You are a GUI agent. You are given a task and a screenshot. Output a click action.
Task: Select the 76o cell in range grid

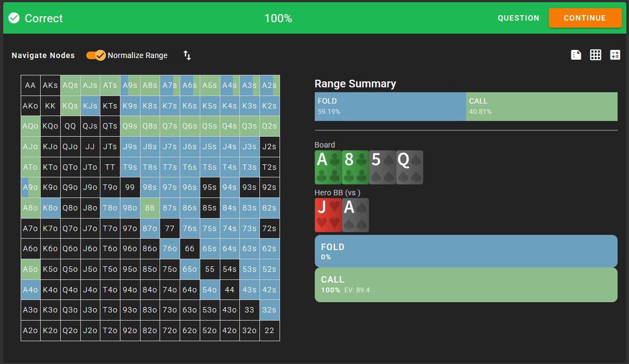tap(170, 249)
